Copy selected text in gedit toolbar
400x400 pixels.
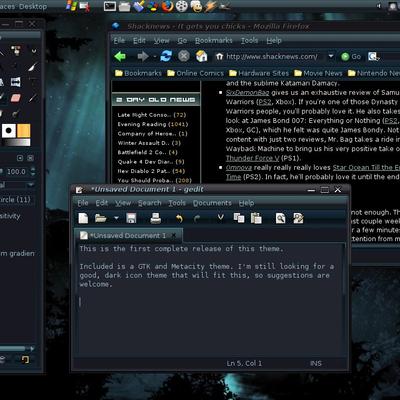[239, 218]
